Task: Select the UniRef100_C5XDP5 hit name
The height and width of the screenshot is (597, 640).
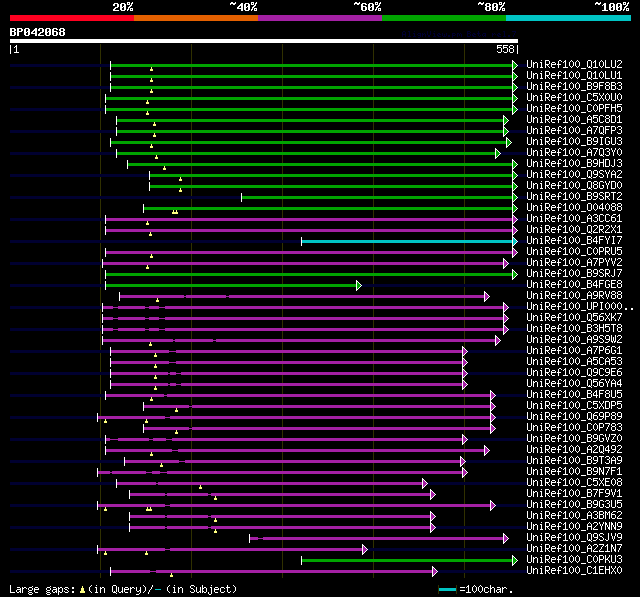Action: coord(574,406)
